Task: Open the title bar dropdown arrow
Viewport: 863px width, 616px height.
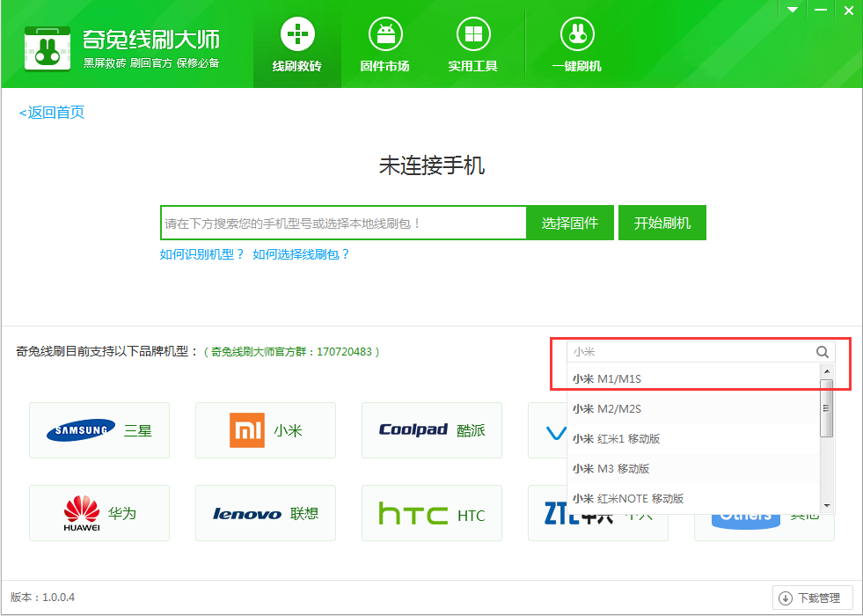Action: tap(791, 9)
